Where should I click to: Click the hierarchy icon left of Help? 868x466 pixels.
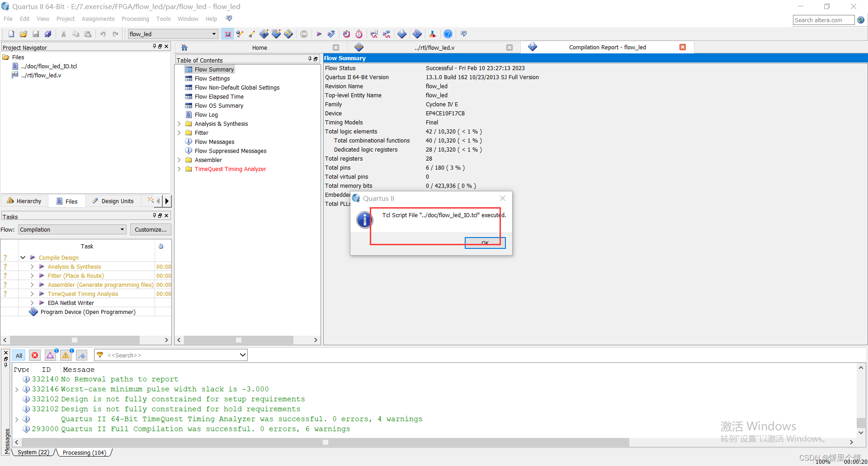click(433, 34)
